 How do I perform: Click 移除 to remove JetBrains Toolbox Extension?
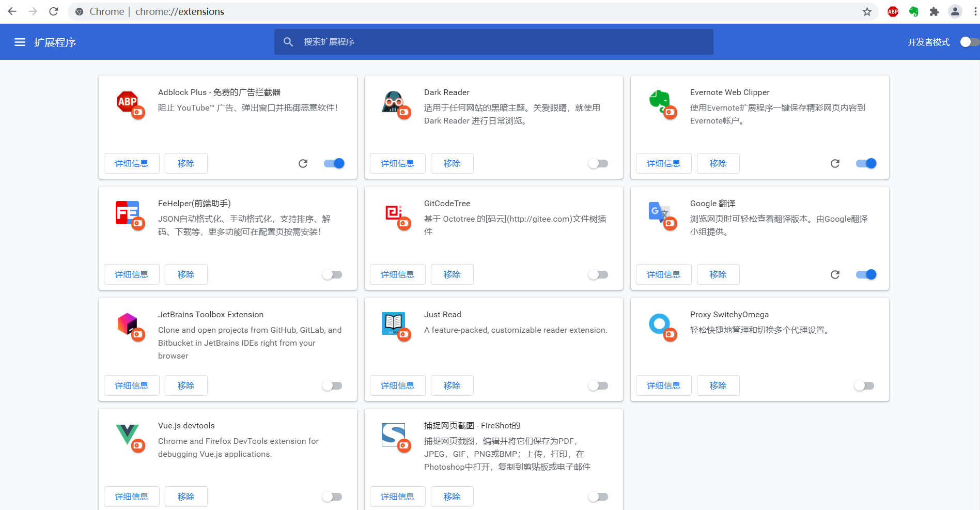pos(186,385)
